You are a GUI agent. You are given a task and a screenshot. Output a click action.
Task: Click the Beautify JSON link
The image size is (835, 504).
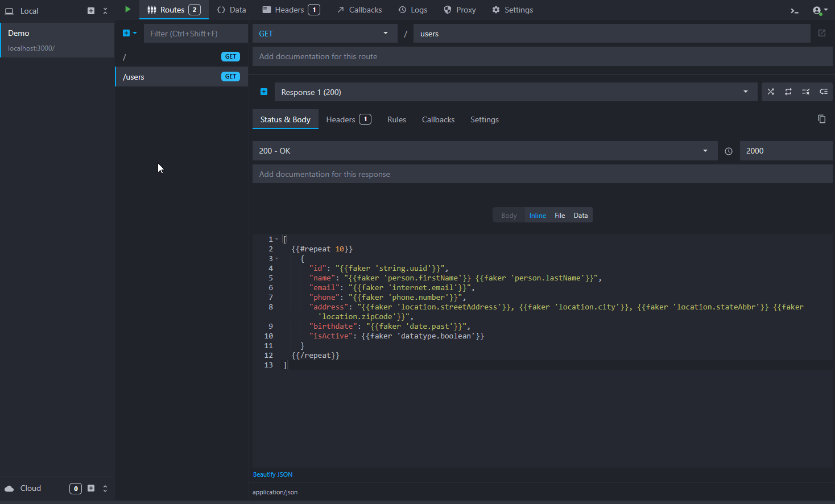point(273,474)
